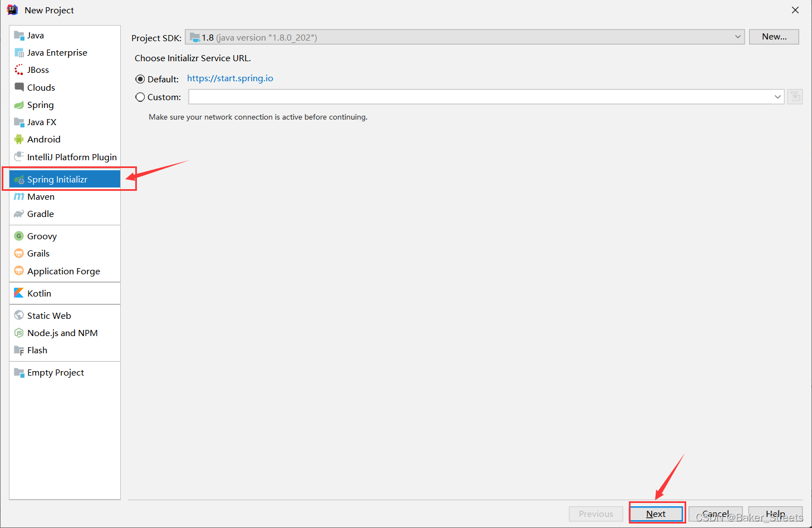
Task: Select the Node.js and NPM label
Action: point(62,333)
